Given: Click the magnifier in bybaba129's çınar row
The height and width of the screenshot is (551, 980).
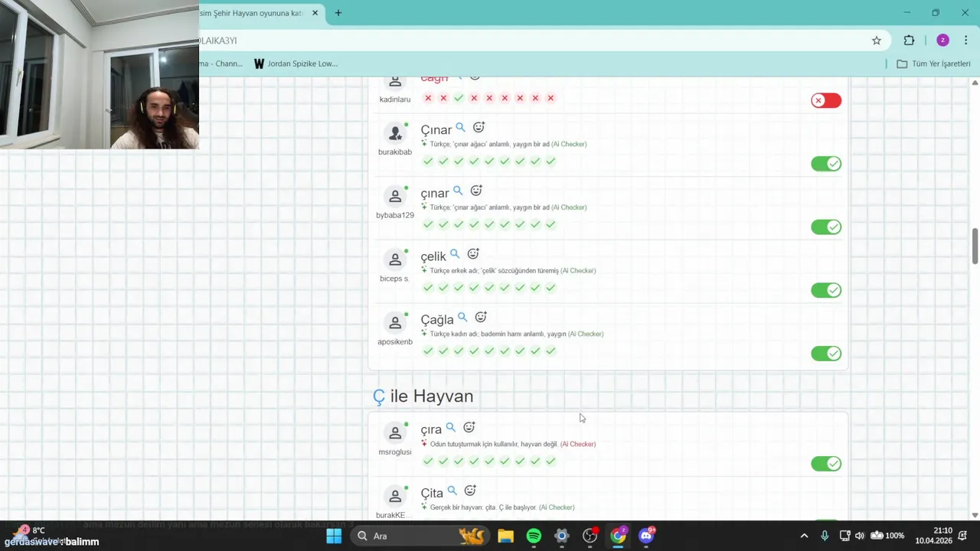Looking at the screenshot, I should coord(458,191).
